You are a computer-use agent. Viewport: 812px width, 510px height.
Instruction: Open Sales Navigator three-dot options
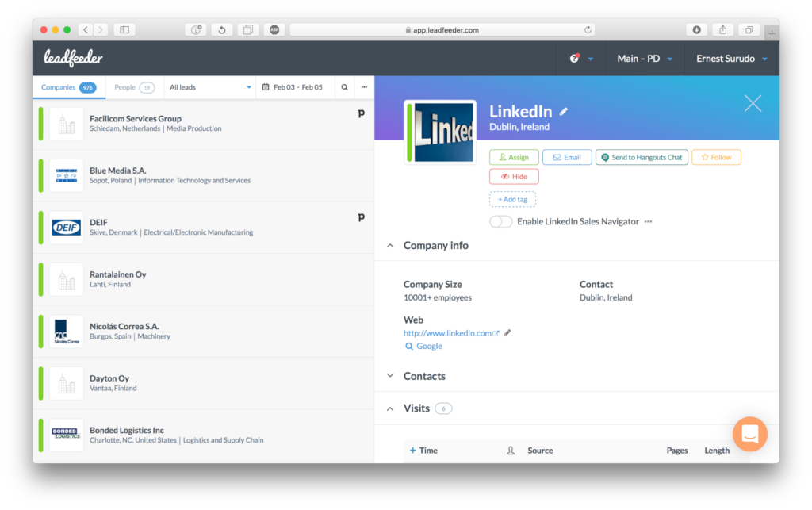pos(649,221)
